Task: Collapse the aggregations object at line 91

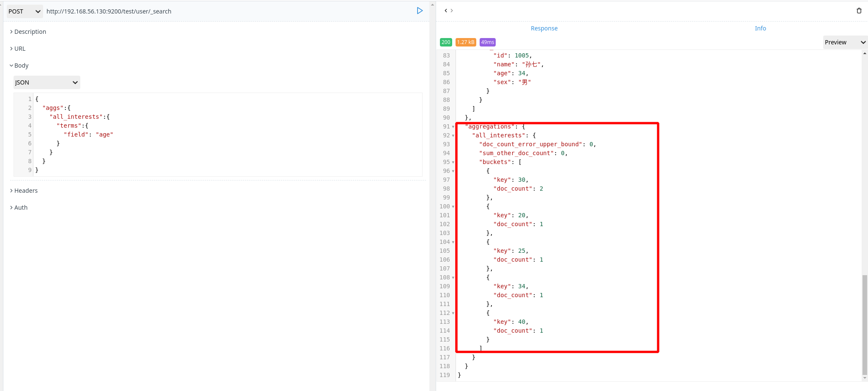Action: [x=453, y=126]
